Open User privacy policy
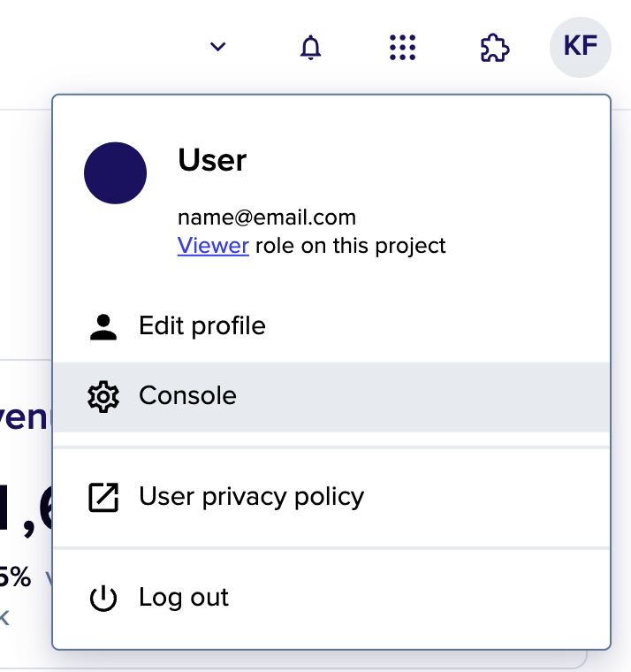 click(331, 497)
